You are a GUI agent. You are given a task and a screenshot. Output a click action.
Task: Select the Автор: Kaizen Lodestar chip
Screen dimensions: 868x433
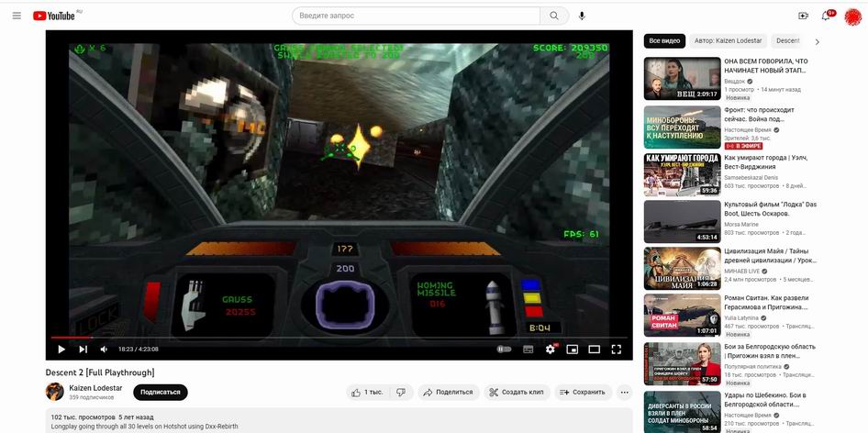(728, 41)
